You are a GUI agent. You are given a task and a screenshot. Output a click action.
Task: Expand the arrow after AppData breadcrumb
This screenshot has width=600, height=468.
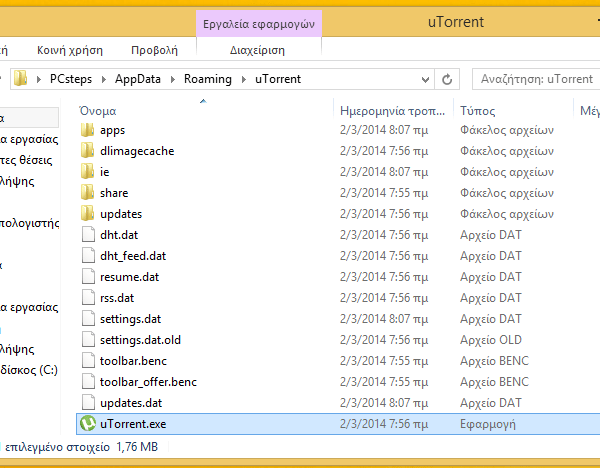tap(173, 79)
